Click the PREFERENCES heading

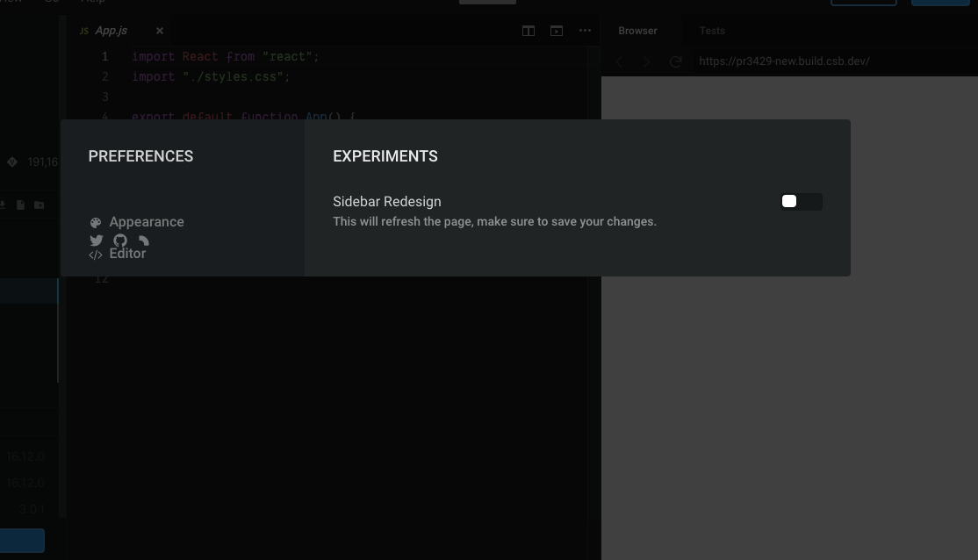(141, 156)
